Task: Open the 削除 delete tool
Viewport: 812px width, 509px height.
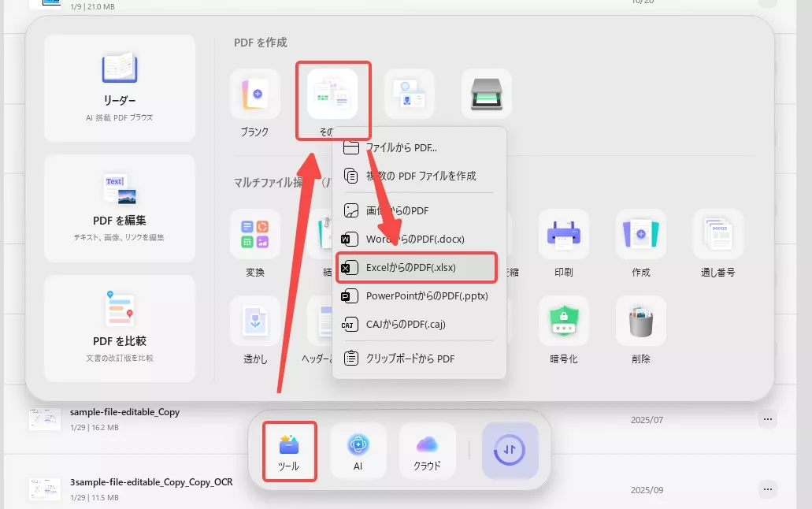Action: coord(640,321)
